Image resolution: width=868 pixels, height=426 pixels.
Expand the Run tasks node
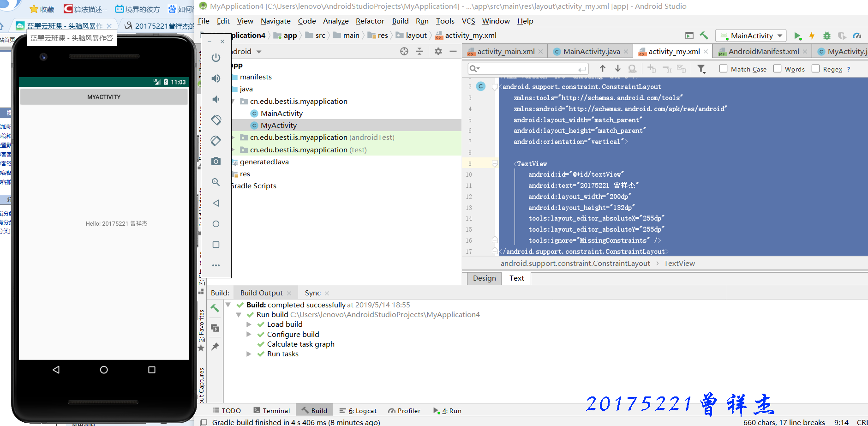pyautogui.click(x=249, y=354)
